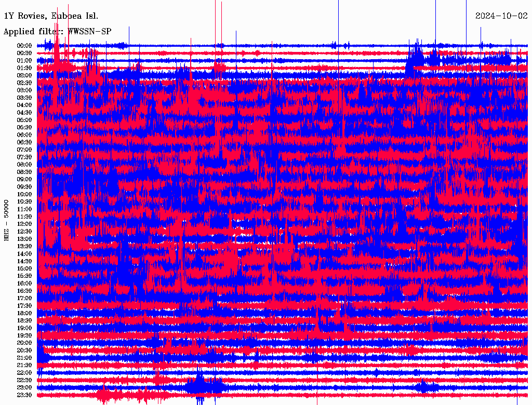Image resolution: width=532 pixels, height=405 pixels.
Task: Select the 01:00 time label
Action: [x=24, y=60]
